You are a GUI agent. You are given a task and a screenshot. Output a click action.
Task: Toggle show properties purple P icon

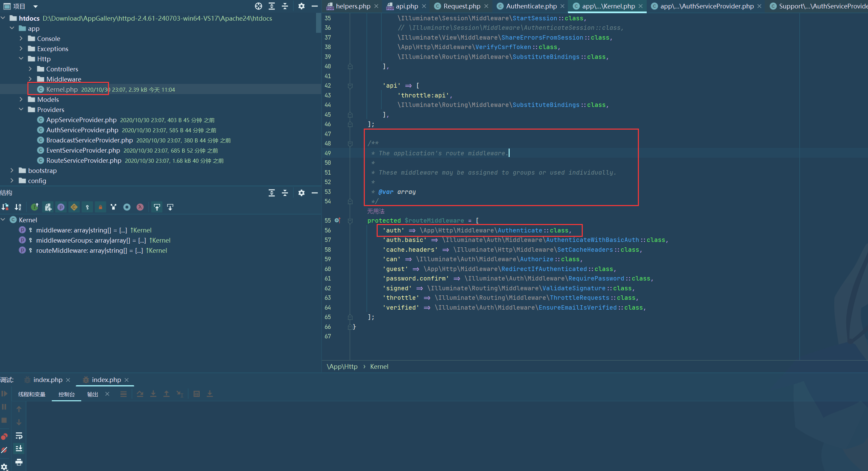[61, 207]
